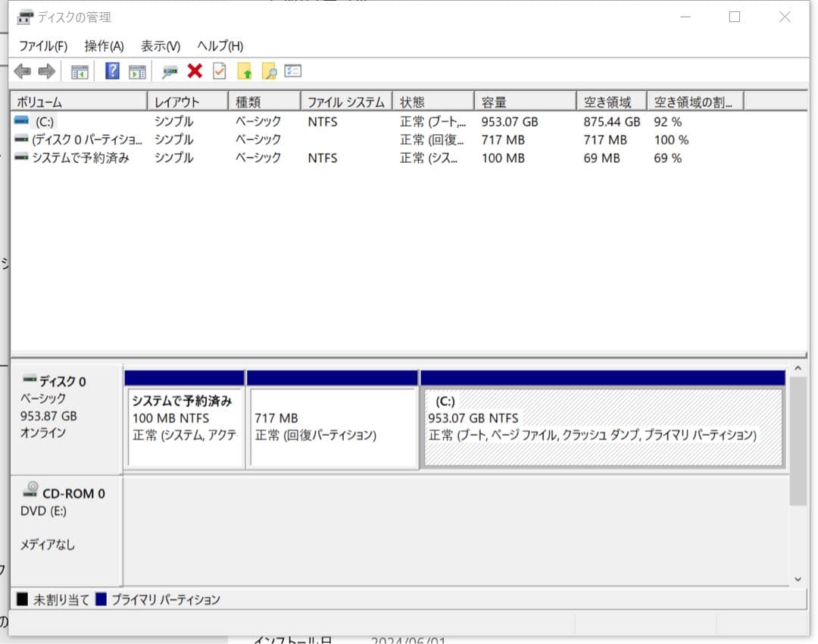Click the vertical scrollbar down arrow
This screenshot has height=644, width=818.
pyautogui.click(x=800, y=579)
